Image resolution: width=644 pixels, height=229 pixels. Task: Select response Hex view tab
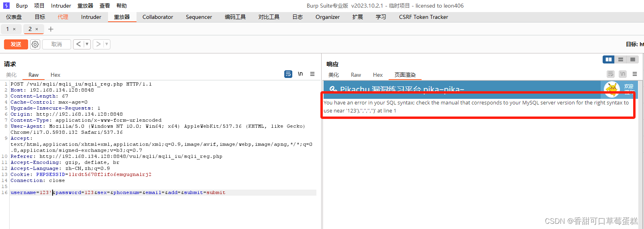pos(378,75)
